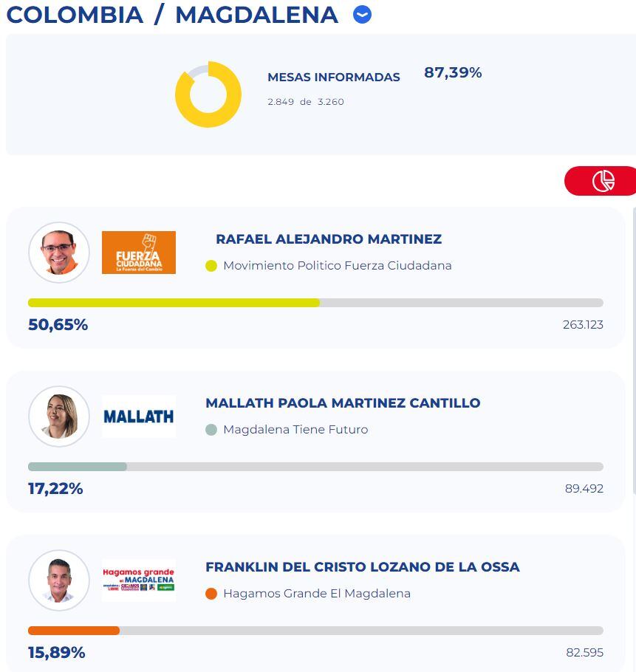636x672 pixels.
Task: Click the MALLATH campaign logo
Action: click(139, 416)
